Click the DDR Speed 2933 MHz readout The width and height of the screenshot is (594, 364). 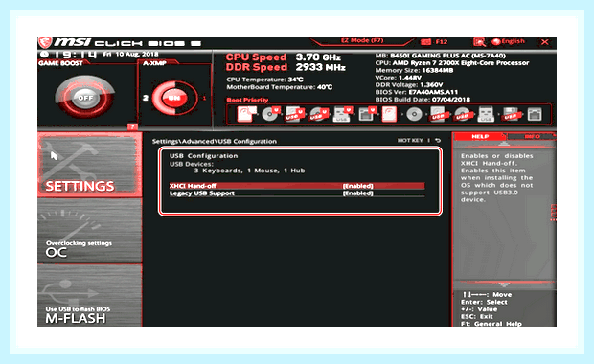point(286,67)
